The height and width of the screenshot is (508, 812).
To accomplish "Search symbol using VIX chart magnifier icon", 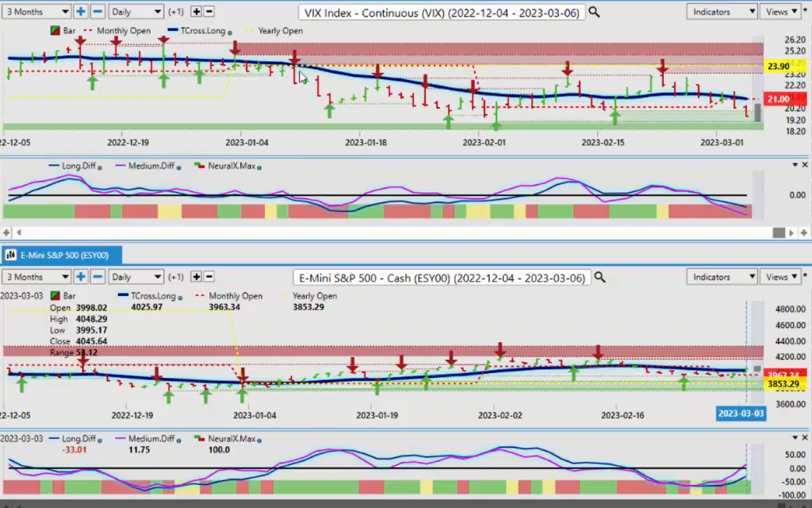I will (594, 12).
